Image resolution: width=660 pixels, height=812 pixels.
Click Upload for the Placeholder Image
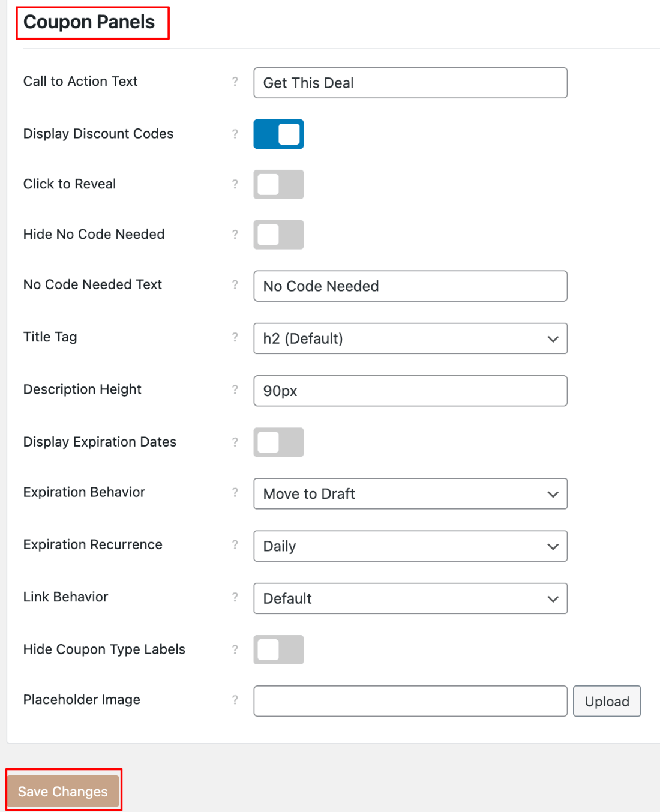(607, 700)
